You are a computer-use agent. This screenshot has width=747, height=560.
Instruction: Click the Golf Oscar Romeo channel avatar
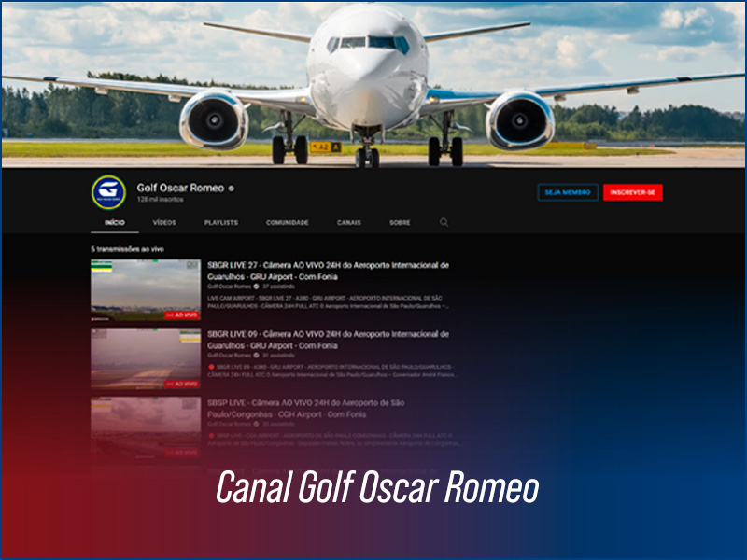(108, 192)
